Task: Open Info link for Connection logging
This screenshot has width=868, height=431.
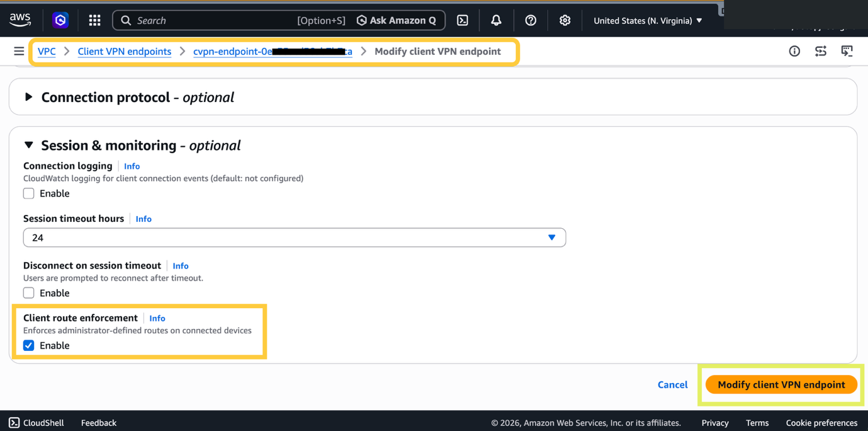Action: pos(132,166)
